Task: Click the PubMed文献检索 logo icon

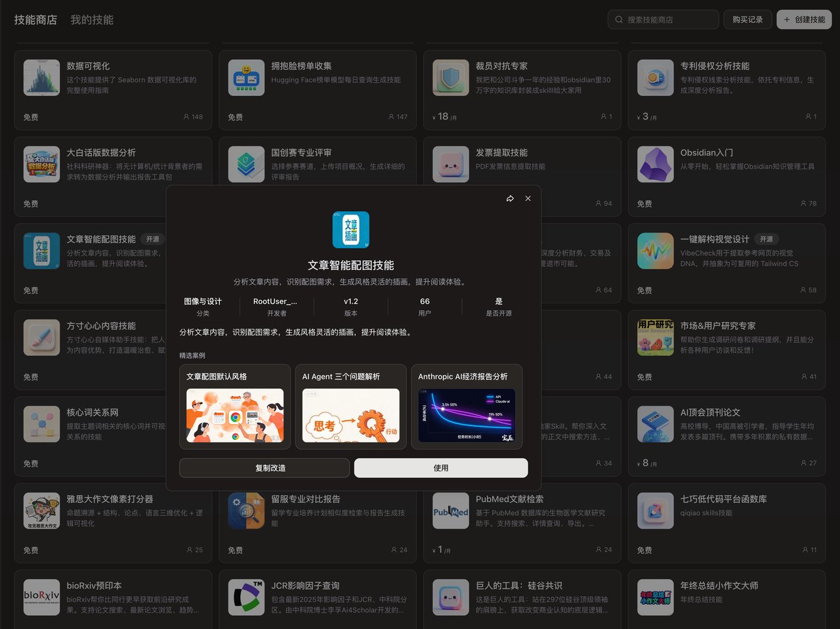Action: (450, 510)
